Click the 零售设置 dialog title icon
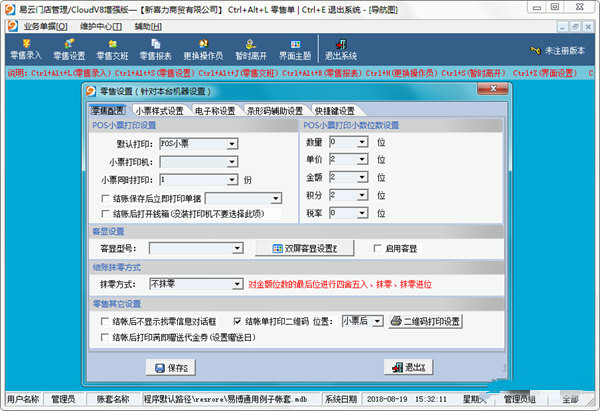This screenshot has width=600, height=411. coord(91,91)
